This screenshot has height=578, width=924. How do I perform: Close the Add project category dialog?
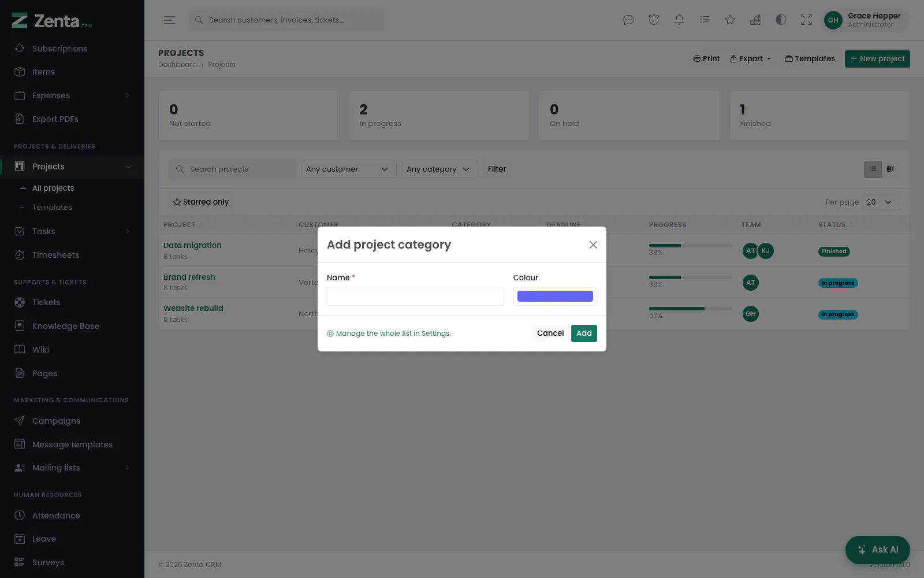point(593,245)
